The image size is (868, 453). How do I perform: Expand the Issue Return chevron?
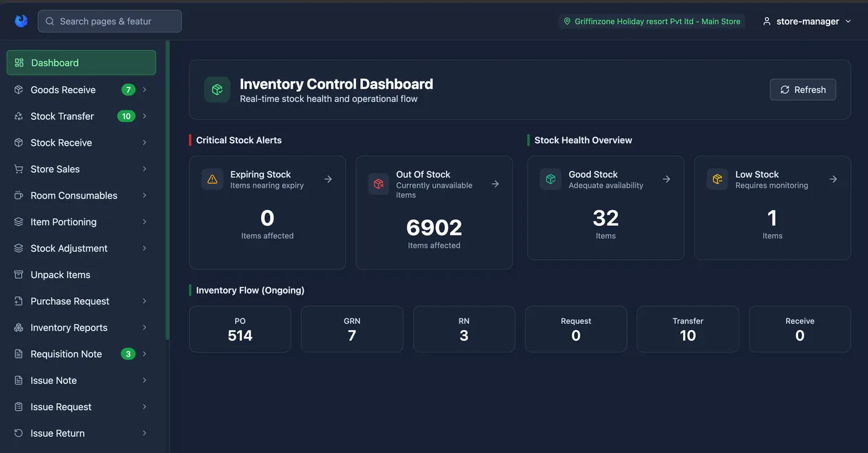coord(144,433)
